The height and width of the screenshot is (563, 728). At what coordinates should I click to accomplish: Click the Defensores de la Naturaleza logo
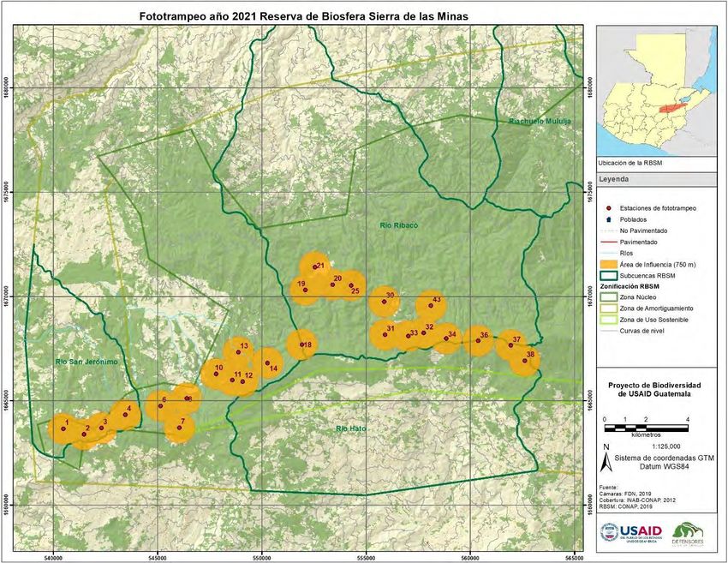(x=693, y=535)
